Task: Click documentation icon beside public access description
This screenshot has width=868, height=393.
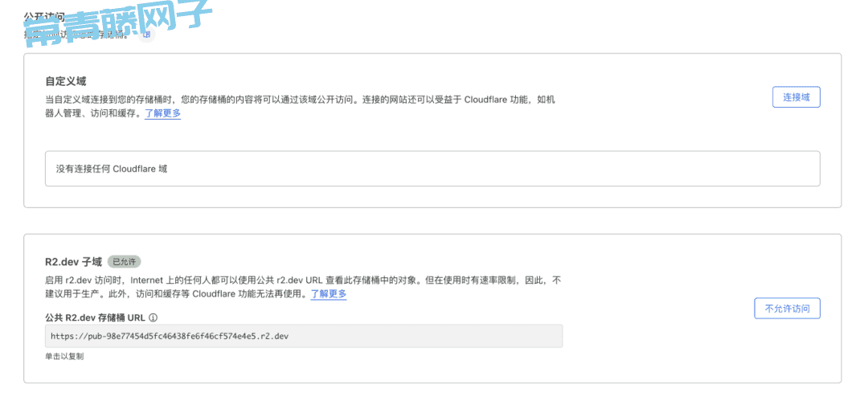Action: (x=147, y=35)
